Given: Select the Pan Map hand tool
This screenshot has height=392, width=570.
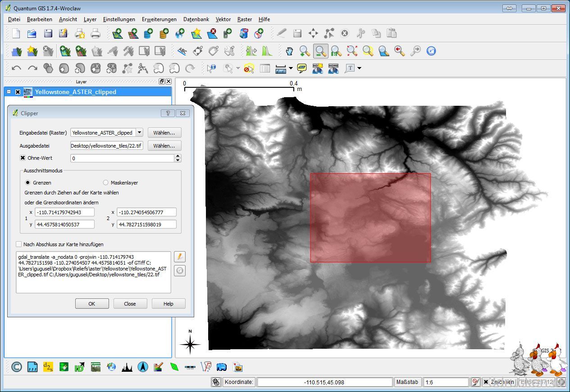Looking at the screenshot, I should (x=289, y=51).
